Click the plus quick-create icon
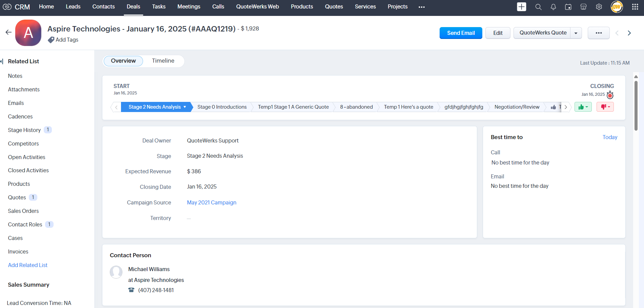Viewport: 644px width, 308px height. (x=521, y=7)
